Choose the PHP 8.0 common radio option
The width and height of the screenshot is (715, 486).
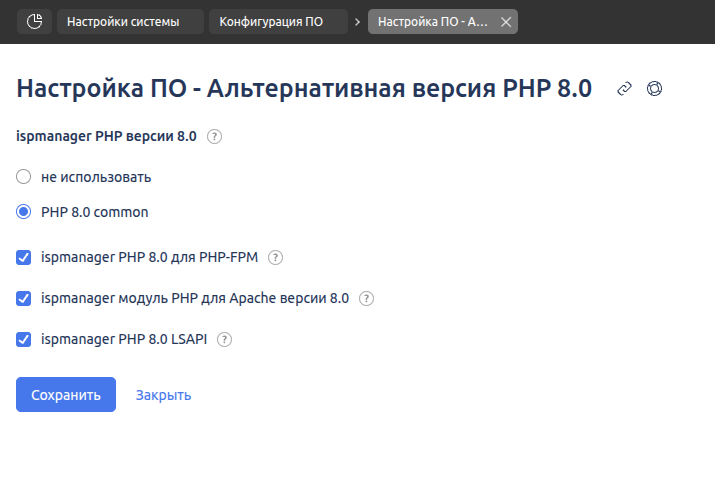point(24,212)
